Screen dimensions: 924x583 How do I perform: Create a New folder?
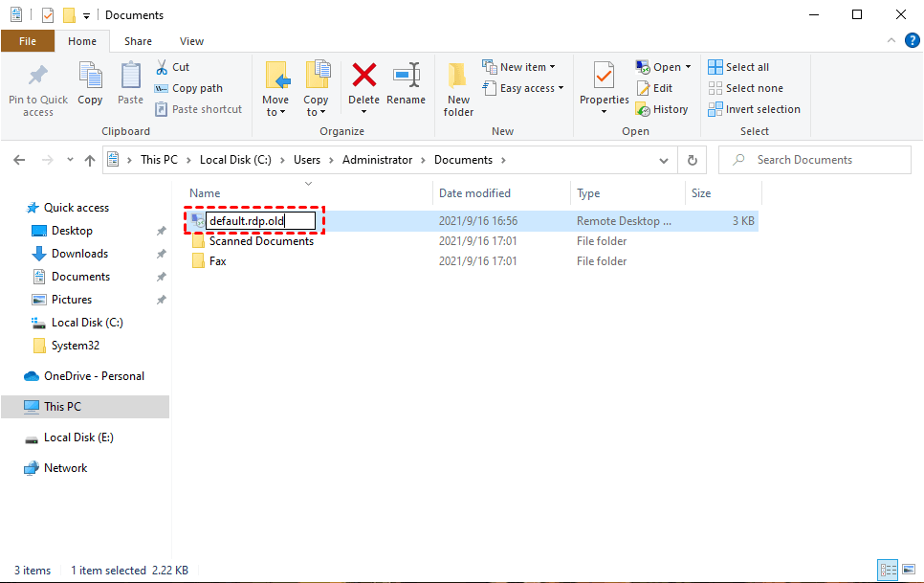tap(458, 88)
